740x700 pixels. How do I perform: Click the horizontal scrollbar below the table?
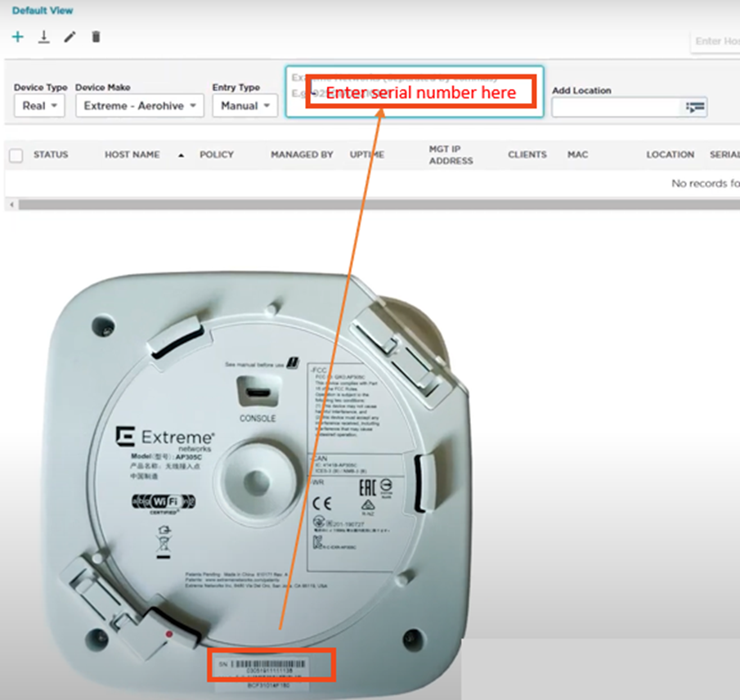368,204
